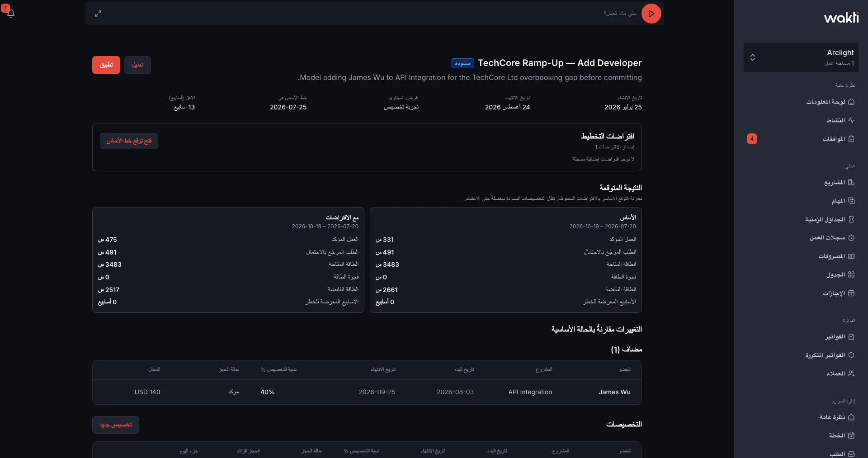Click مؤكد booking status cell
Image resolution: width=868 pixels, height=458 pixels.
pyautogui.click(x=233, y=392)
